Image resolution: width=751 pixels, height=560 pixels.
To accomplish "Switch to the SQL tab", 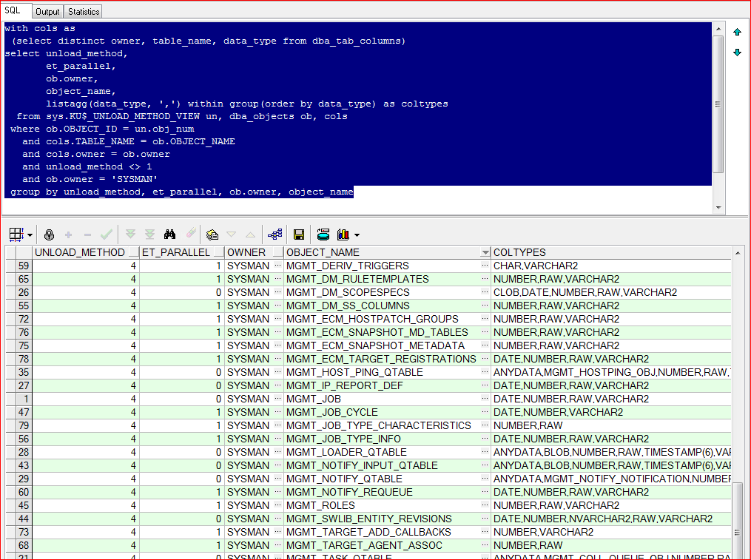I will pyautogui.click(x=13, y=10).
